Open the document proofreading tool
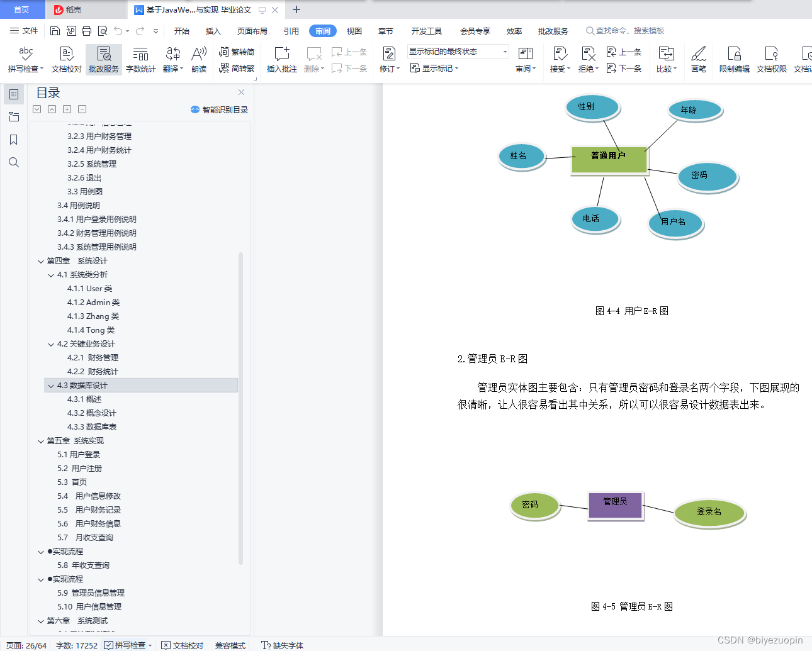 click(x=66, y=60)
